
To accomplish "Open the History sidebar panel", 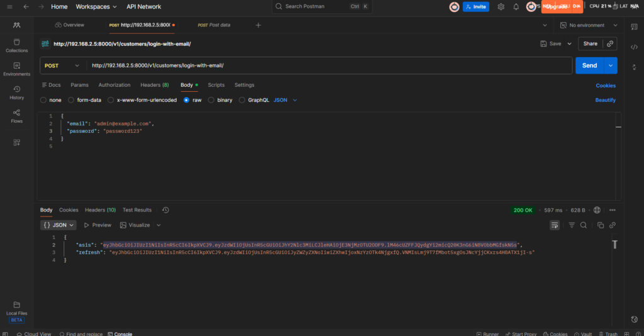I will tap(17, 92).
